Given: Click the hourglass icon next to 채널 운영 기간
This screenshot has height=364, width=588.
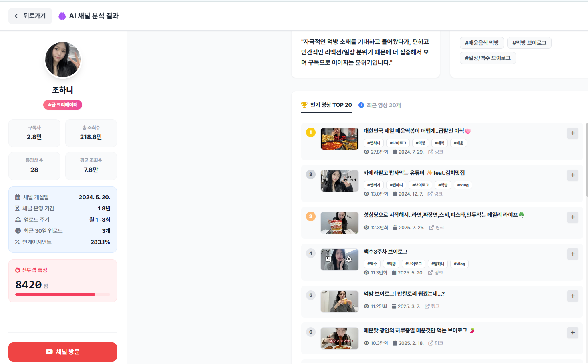Looking at the screenshot, I should 17,208.
